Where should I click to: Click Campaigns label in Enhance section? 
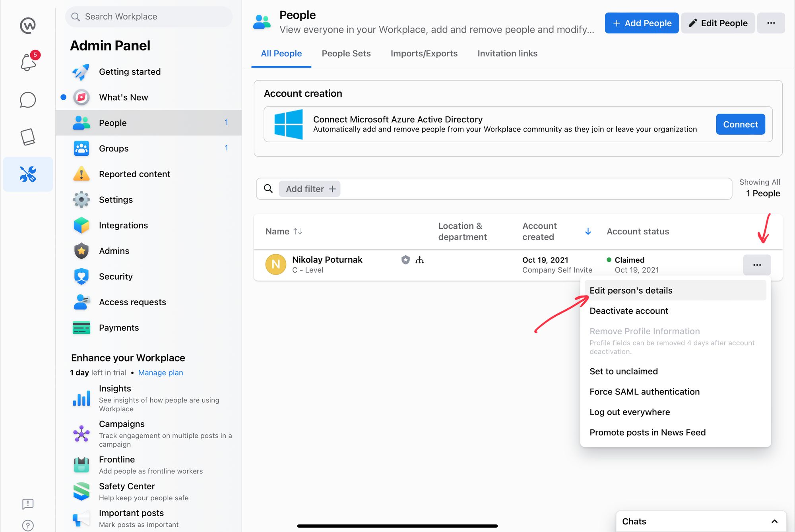122,424
